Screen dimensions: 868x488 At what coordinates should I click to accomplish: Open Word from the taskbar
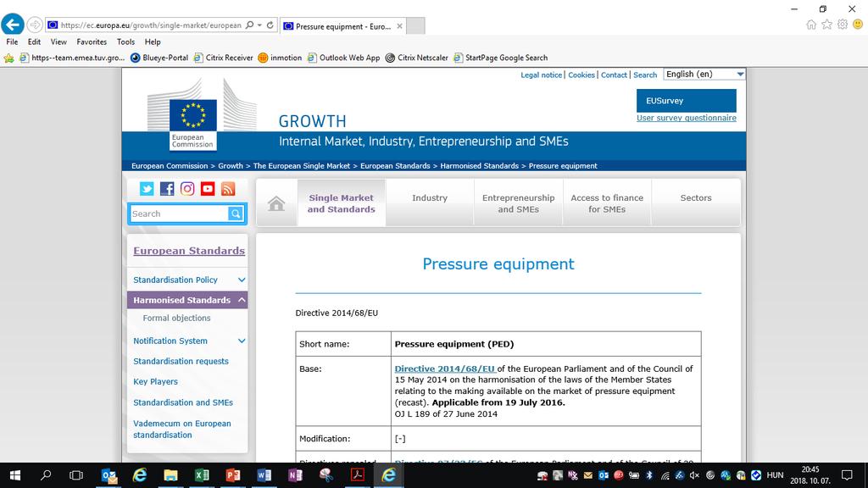pos(264,475)
